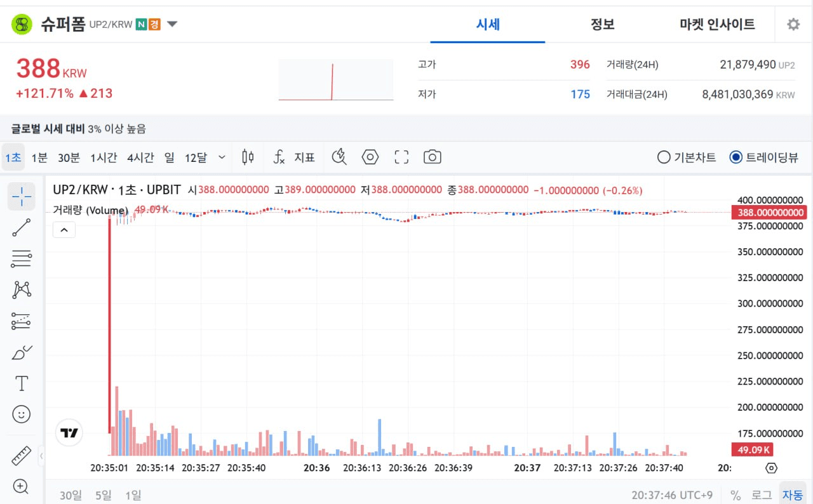Image resolution: width=813 pixels, height=504 pixels.
Task: Click the UP2/KRW · 1초 · UPBIT title
Action: point(117,189)
